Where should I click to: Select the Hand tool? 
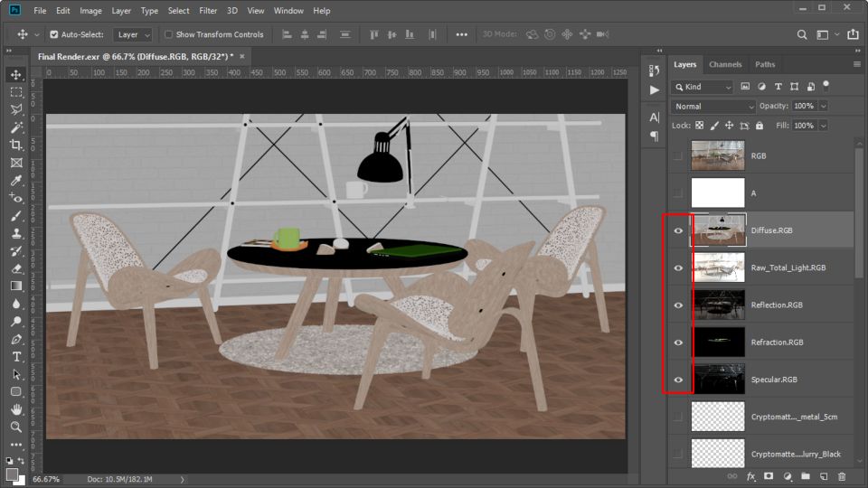[16, 409]
